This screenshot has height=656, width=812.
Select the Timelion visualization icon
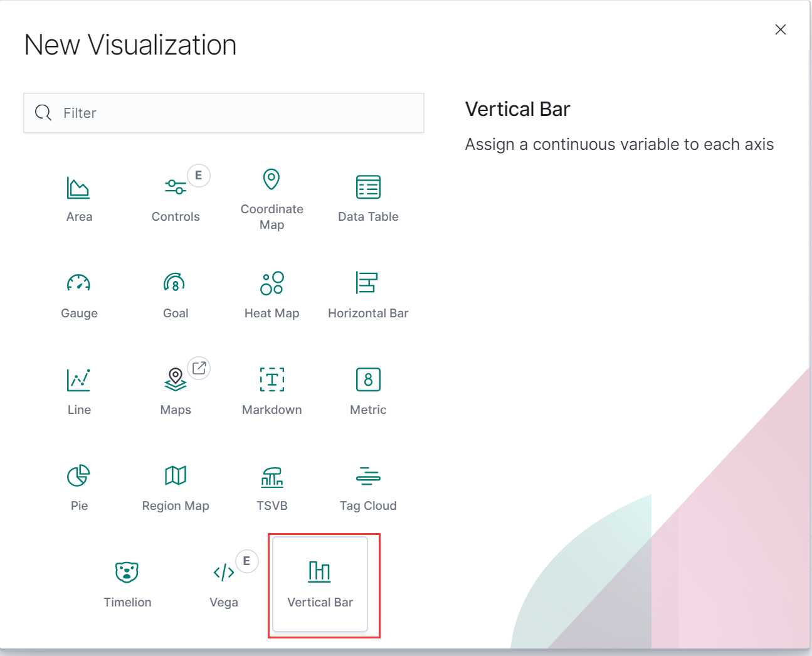point(127,572)
